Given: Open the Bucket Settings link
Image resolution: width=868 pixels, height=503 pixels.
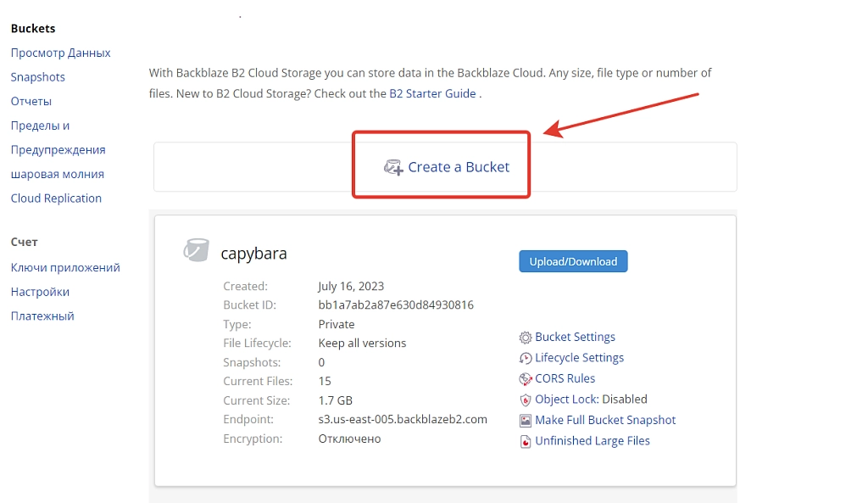Looking at the screenshot, I should 576,337.
